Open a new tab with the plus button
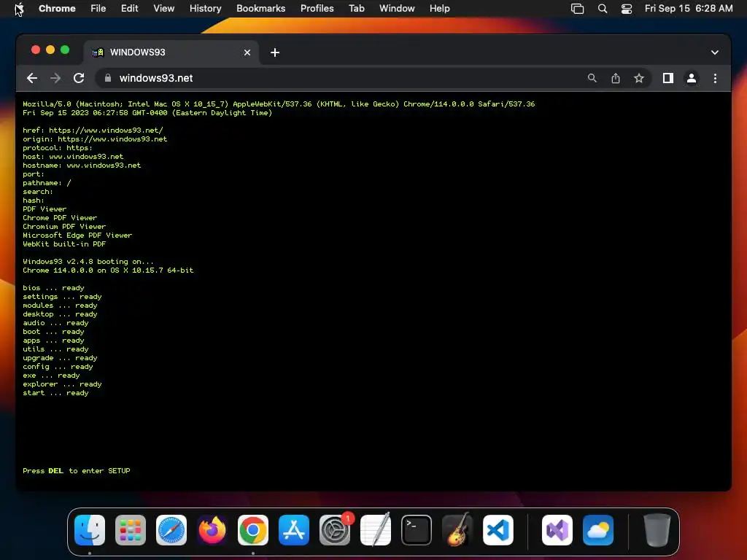747x560 pixels. (275, 52)
